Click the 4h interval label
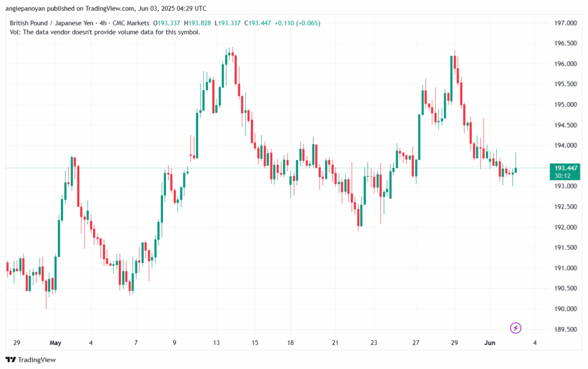The height and width of the screenshot is (369, 588). (103, 23)
